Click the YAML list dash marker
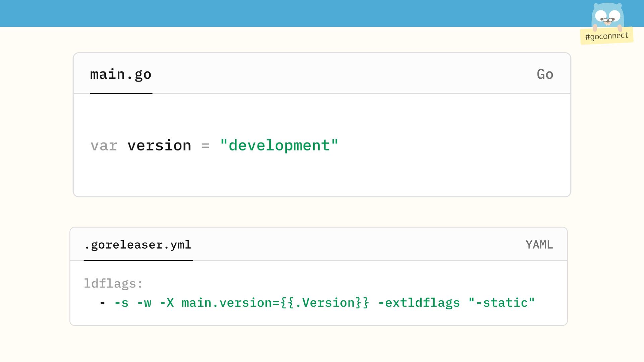Viewport: 644px width, 362px height. [102, 303]
